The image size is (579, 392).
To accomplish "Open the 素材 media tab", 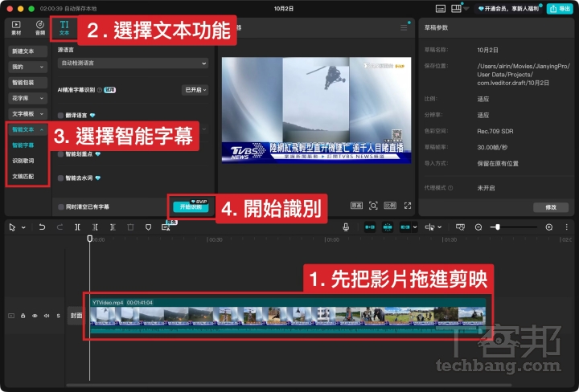I will pos(16,28).
